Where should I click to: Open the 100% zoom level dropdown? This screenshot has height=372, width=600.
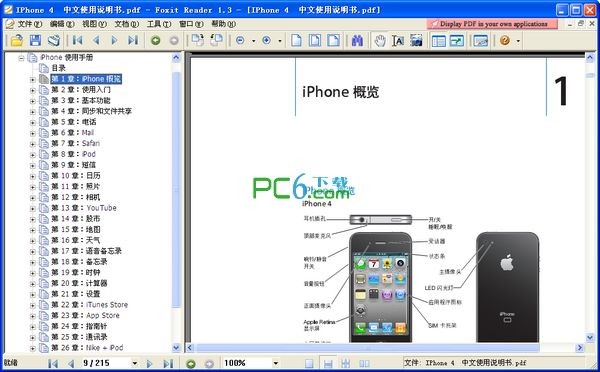276,363
